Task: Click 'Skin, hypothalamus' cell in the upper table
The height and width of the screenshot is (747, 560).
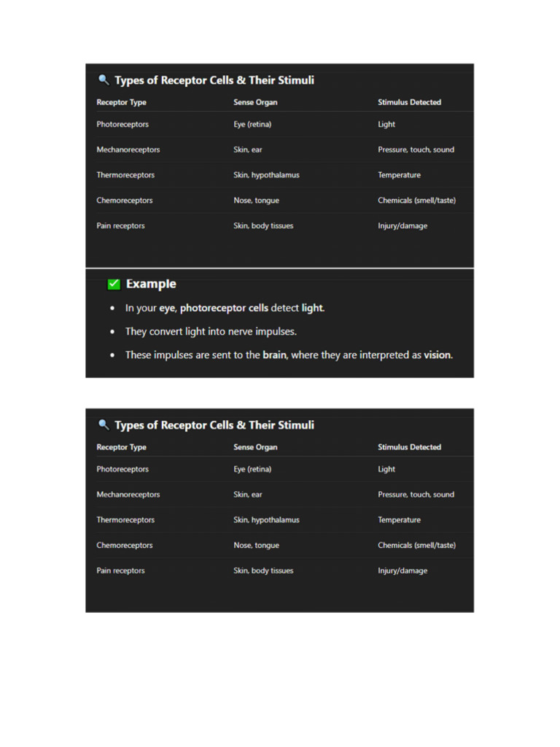Action: coord(266,175)
